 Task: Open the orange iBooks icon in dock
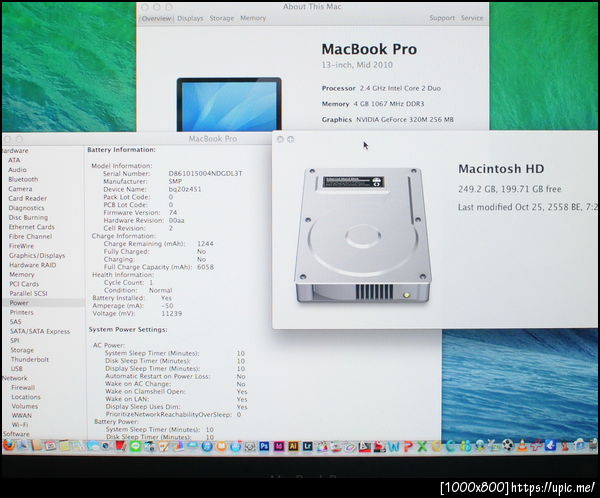point(222,446)
